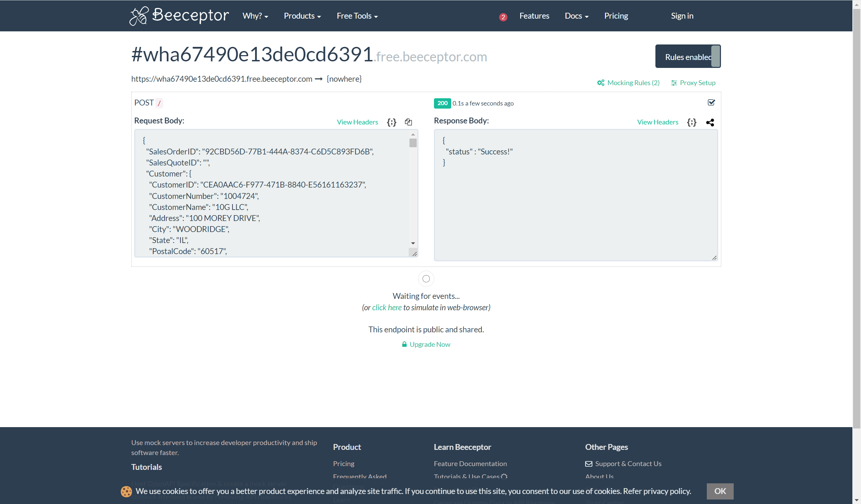The image size is (861, 504).
Task: Click the "PostalCode": "60517" line
Action: pyautogui.click(x=188, y=251)
